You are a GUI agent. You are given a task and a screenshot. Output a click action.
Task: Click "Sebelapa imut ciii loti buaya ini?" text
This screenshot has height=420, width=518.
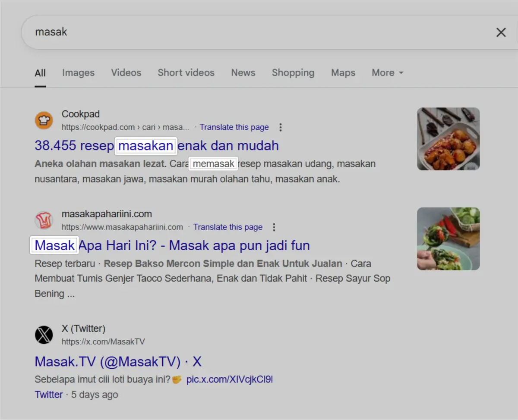pyautogui.click(x=102, y=379)
